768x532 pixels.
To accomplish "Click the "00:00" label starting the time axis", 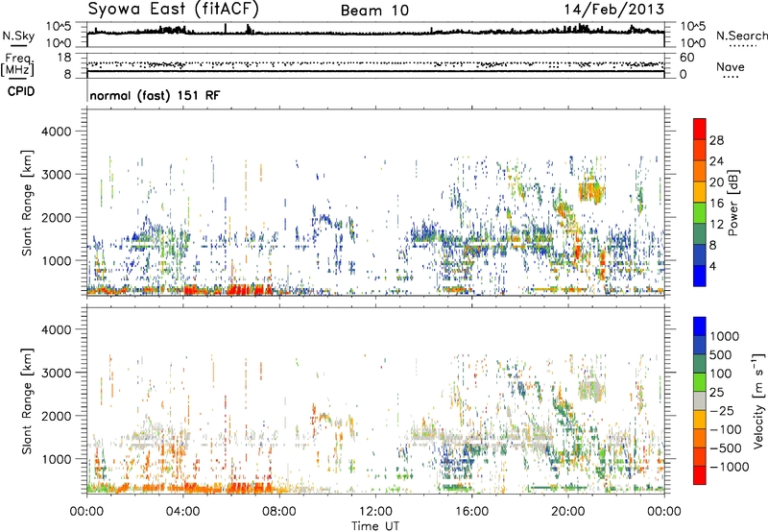I will click(x=86, y=512).
